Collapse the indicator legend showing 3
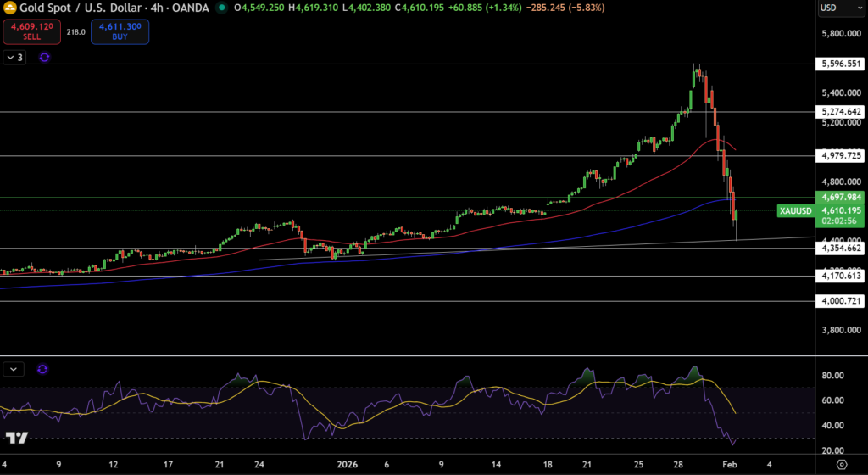This screenshot has width=868, height=475. click(x=14, y=57)
